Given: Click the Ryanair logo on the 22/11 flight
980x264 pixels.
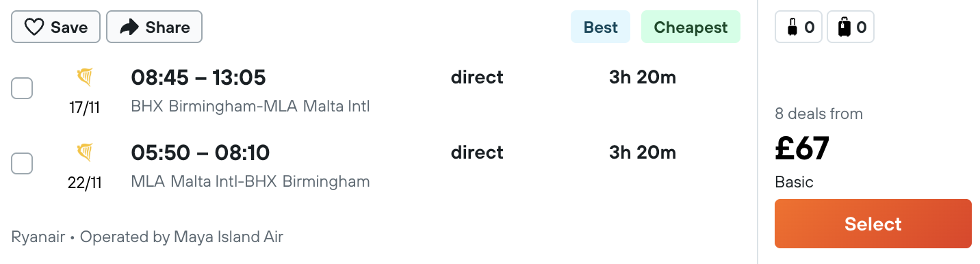Looking at the screenshot, I should pos(85,152).
